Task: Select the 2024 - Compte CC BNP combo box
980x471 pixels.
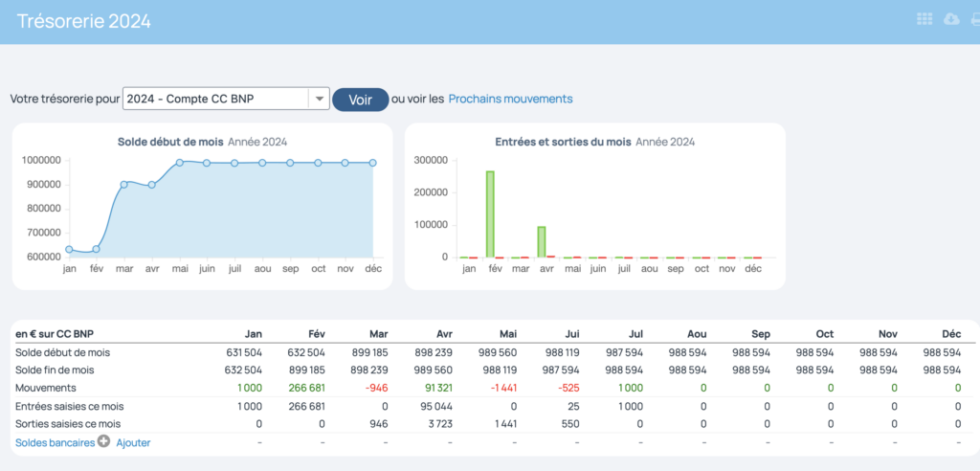Action: [215, 99]
